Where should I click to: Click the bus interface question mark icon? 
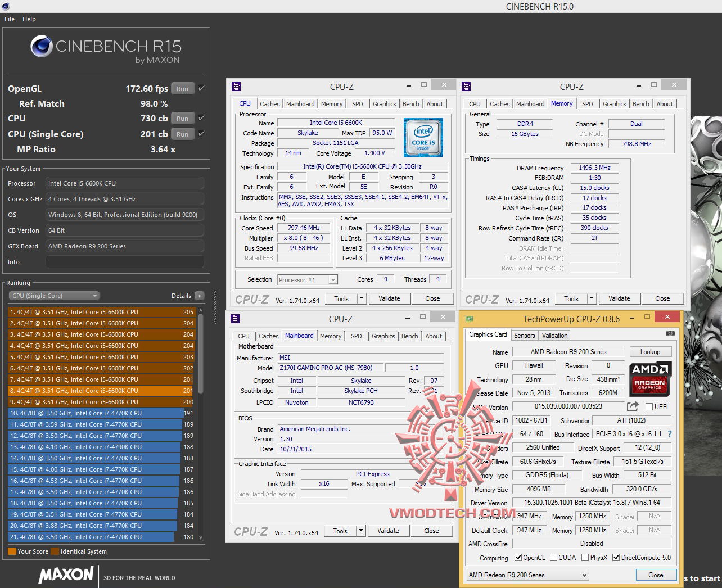pos(670,434)
